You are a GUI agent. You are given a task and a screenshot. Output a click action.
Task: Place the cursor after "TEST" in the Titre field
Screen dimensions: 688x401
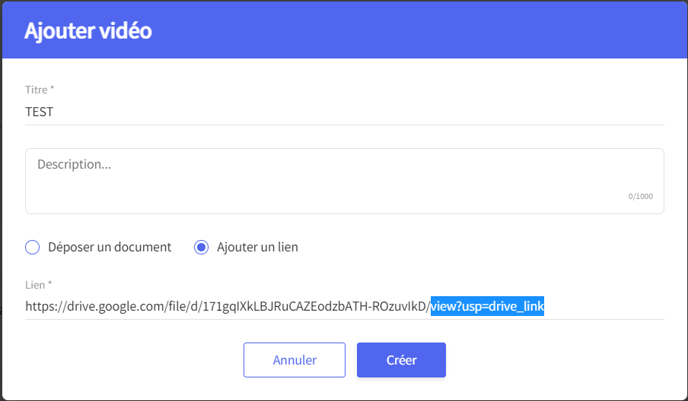point(54,112)
